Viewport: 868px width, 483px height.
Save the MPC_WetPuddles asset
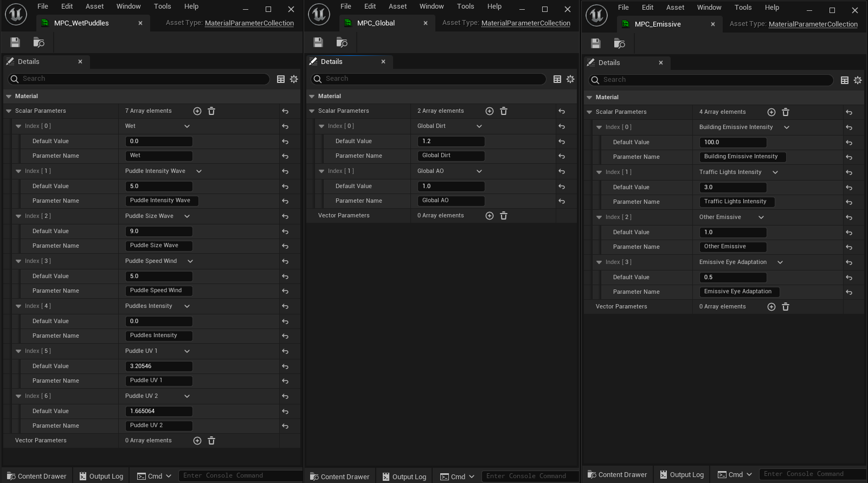tap(15, 42)
